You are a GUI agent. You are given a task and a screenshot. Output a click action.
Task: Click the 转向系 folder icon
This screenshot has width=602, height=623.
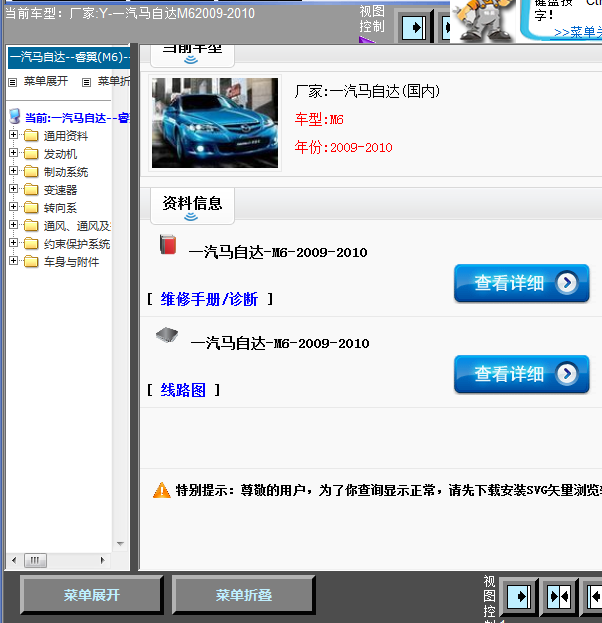pyautogui.click(x=31, y=207)
